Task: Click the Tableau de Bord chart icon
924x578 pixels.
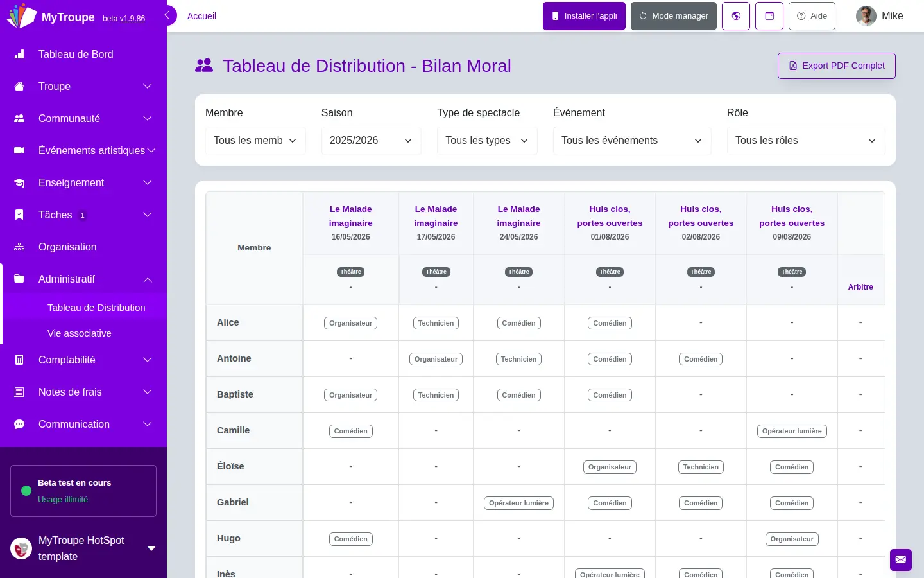Action: [x=19, y=55]
